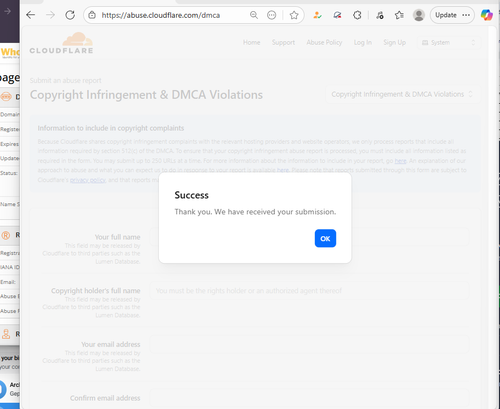
Task: Click the red strikethrough extension icon
Action: 337,15
